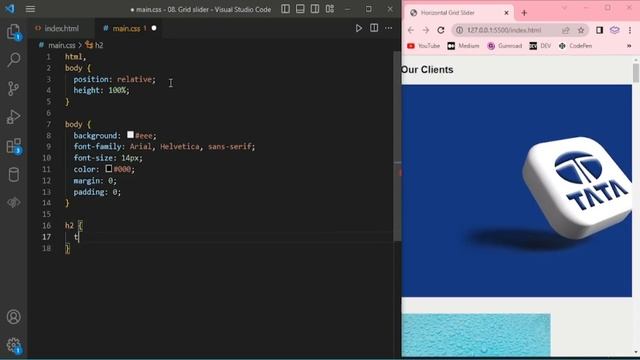Click the VS Code logo icon
640x360 pixels.
pyautogui.click(x=9, y=9)
